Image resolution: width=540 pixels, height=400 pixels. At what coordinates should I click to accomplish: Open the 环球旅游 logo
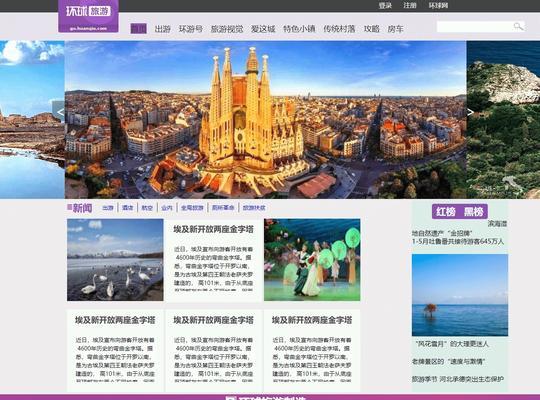point(89,16)
